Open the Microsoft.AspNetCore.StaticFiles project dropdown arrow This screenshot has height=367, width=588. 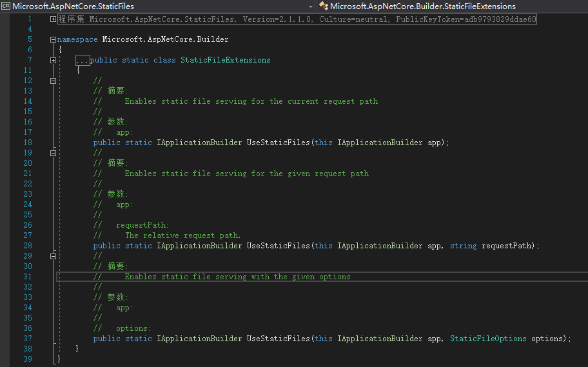tap(311, 6)
